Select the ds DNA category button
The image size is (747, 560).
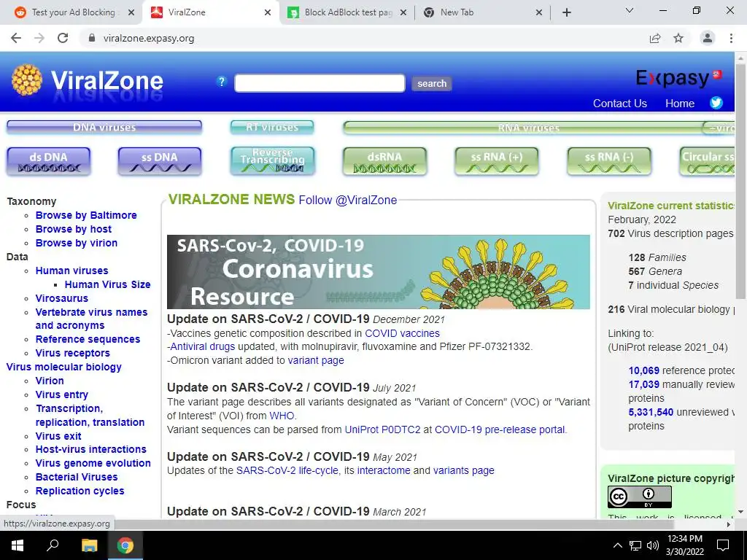49,161
